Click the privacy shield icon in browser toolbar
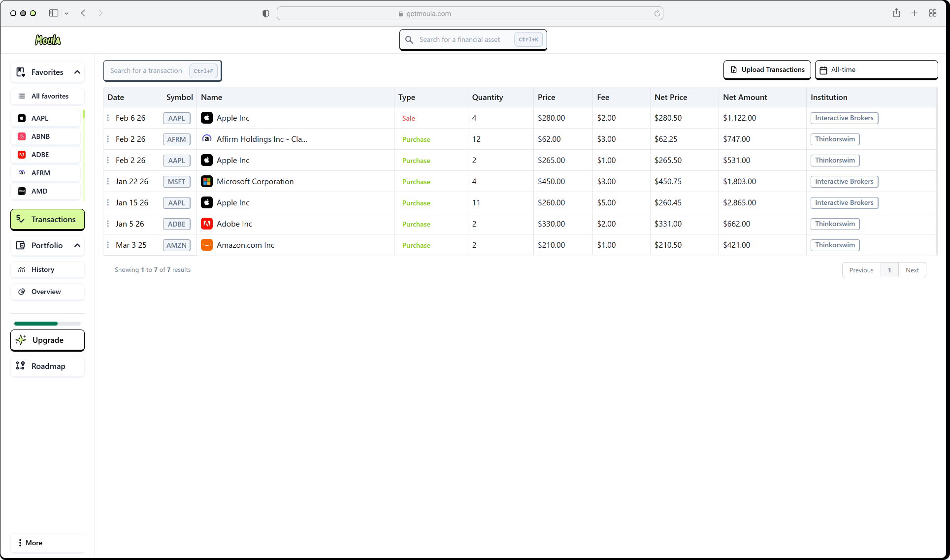 pyautogui.click(x=266, y=13)
